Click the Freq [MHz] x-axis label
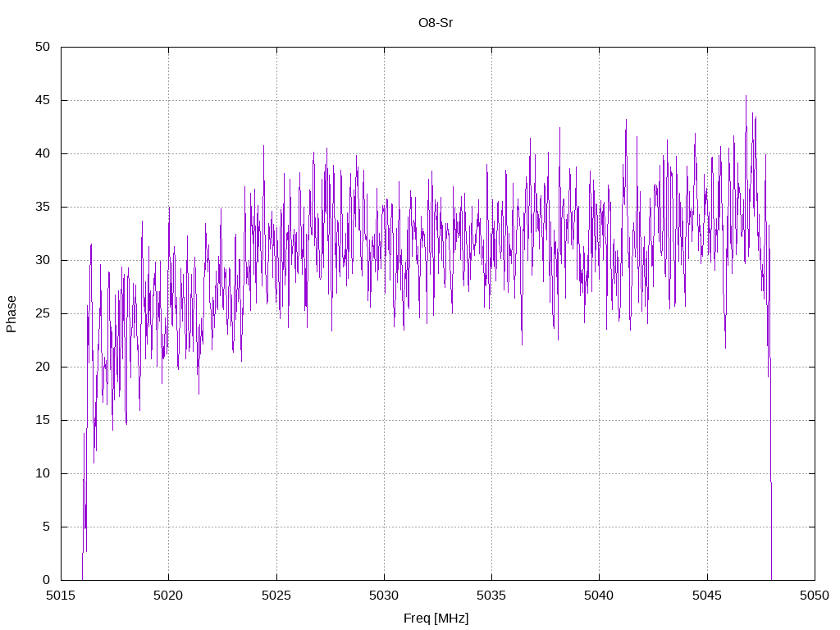840x630 pixels. pos(436,619)
